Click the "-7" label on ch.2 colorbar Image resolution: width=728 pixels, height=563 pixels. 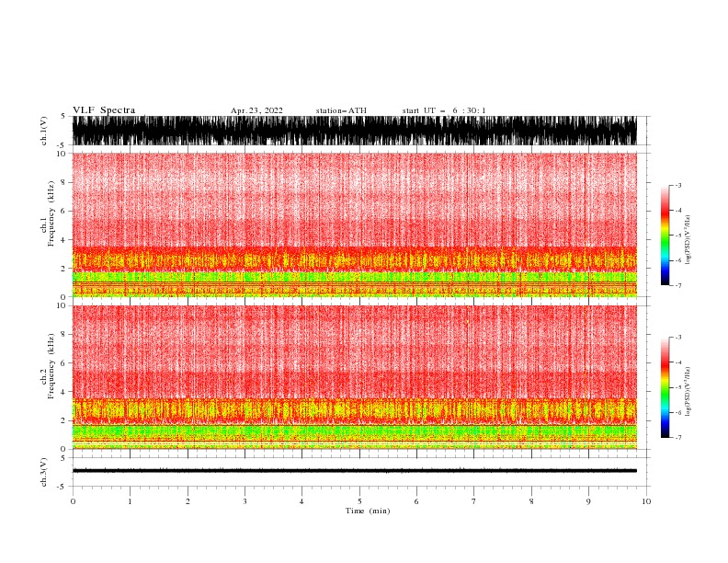678,438
